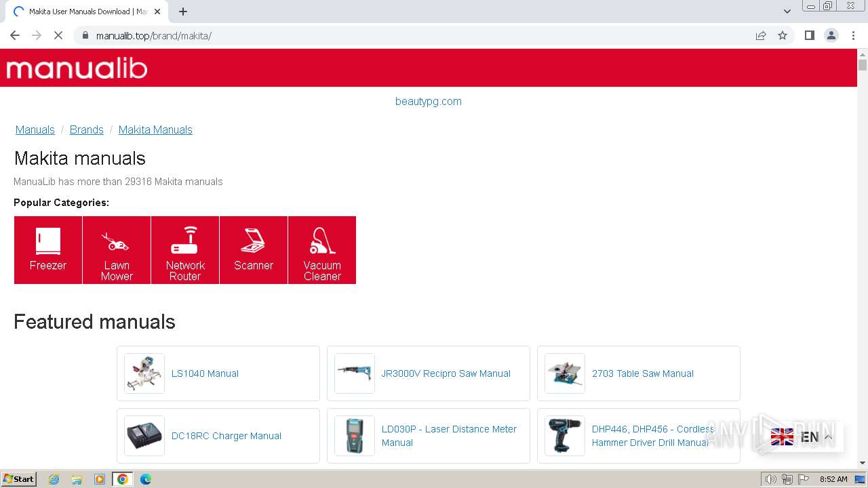Open DHP446, DHP456 Hammer Driver Drill link

(x=653, y=436)
